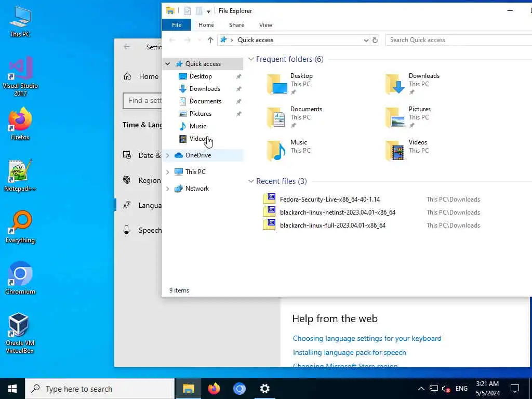Click volume muted tray icon

coord(446,389)
